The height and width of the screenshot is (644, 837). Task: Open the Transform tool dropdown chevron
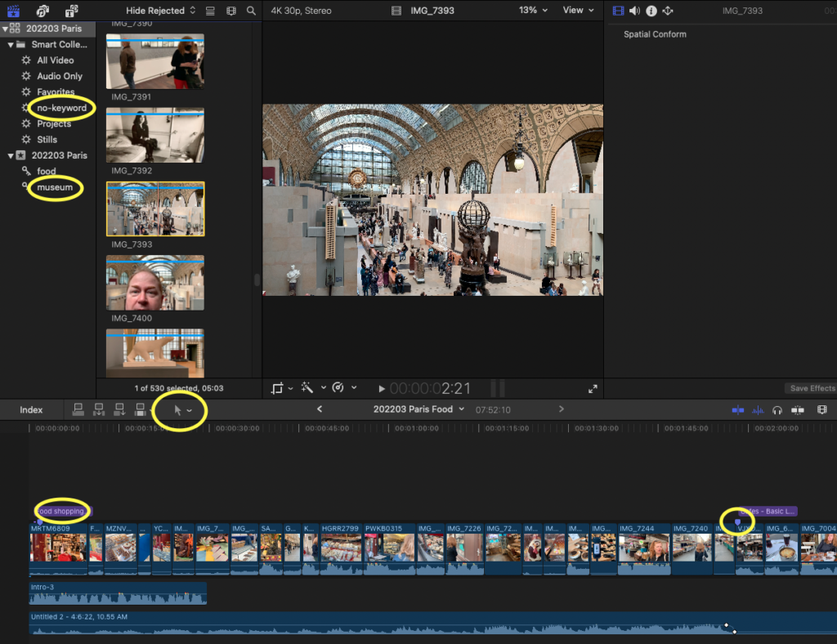pos(290,388)
